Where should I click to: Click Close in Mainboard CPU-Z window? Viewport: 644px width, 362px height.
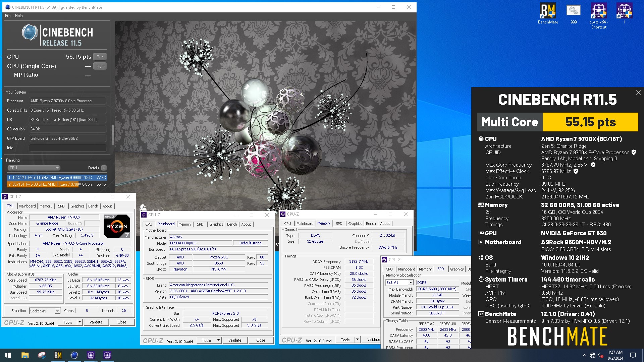[261, 340]
